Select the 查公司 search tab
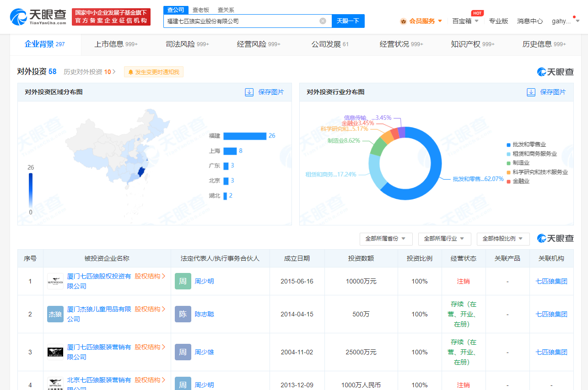The height and width of the screenshot is (390, 588). [x=176, y=10]
